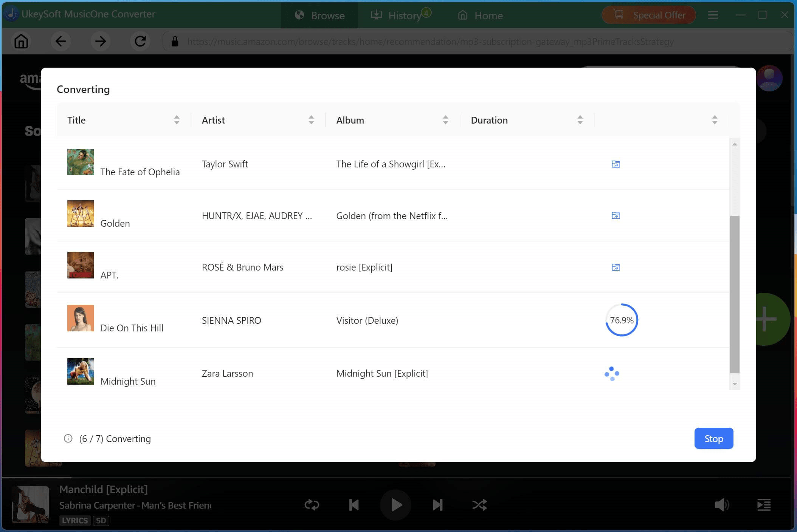The image size is (797, 532).
Task: Click the list scroll up arrow
Action: pos(734,144)
